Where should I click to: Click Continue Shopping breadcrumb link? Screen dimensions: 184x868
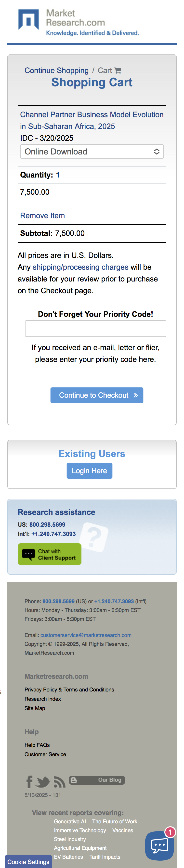point(56,70)
